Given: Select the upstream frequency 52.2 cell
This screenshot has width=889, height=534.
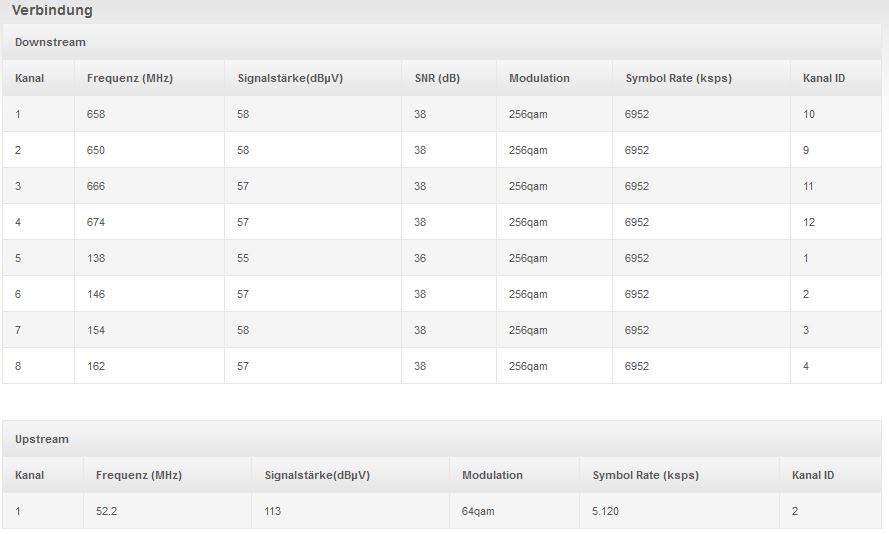Looking at the screenshot, I should (x=109, y=511).
